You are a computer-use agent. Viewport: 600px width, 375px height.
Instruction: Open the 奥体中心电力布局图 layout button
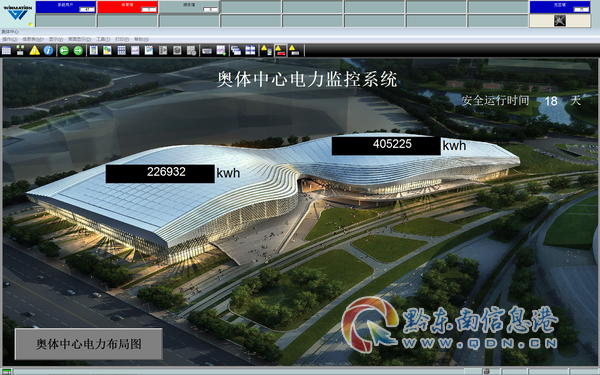click(88, 344)
